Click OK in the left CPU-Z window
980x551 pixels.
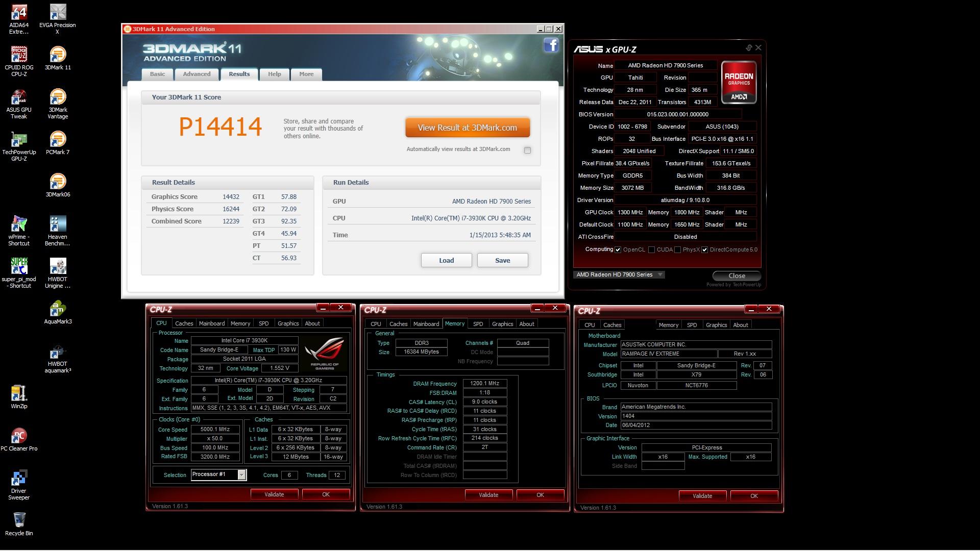pos(326,494)
